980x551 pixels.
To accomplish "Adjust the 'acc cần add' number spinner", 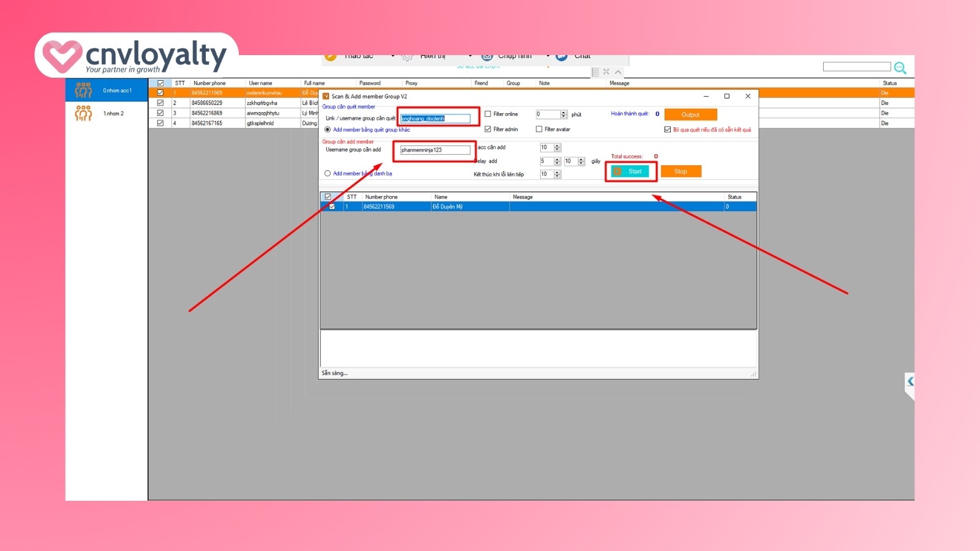I will click(557, 148).
